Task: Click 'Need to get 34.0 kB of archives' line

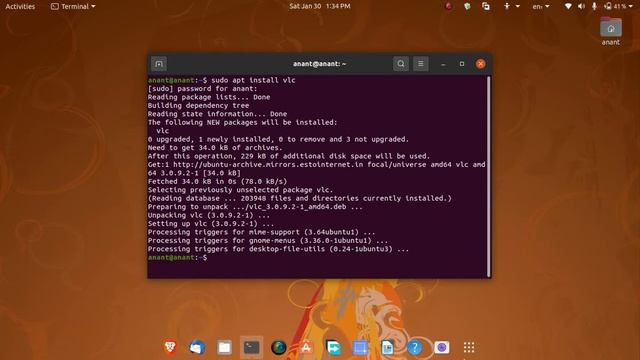Action: click(215, 148)
